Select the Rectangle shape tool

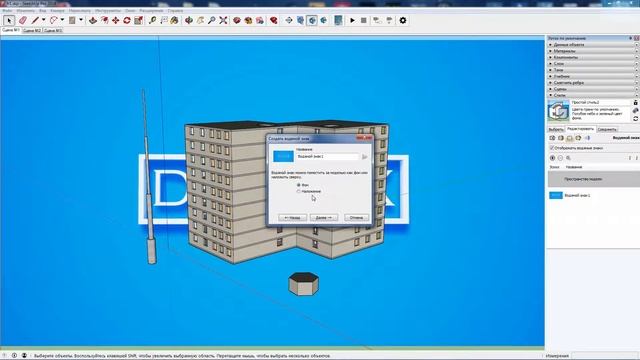tap(72, 20)
